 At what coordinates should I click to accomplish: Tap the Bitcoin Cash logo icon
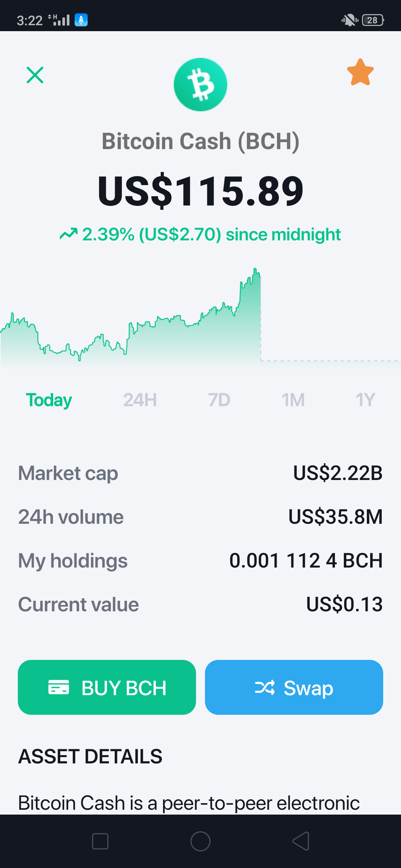click(x=200, y=85)
